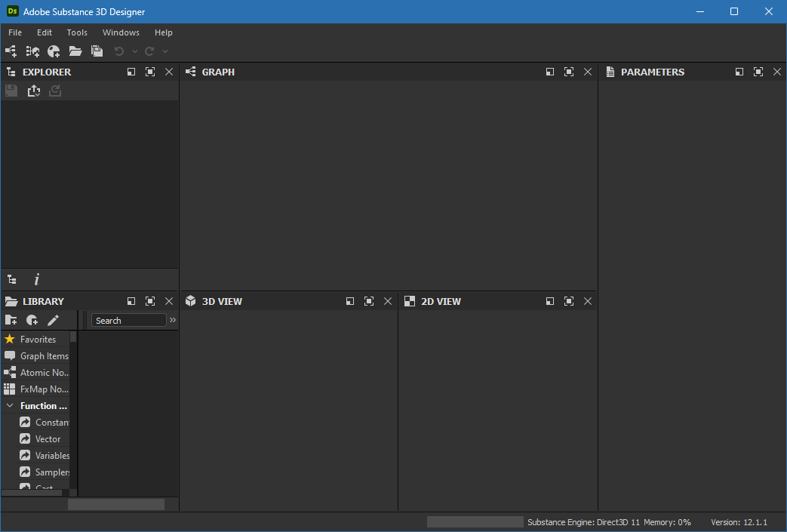The height and width of the screenshot is (532, 787).
Task: Click the Redo arrow icon
Action: point(149,51)
